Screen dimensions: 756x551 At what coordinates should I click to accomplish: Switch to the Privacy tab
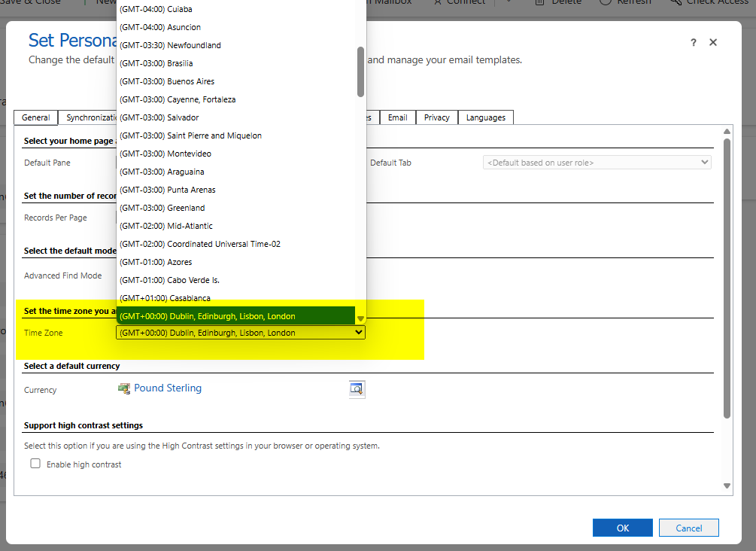tap(436, 117)
